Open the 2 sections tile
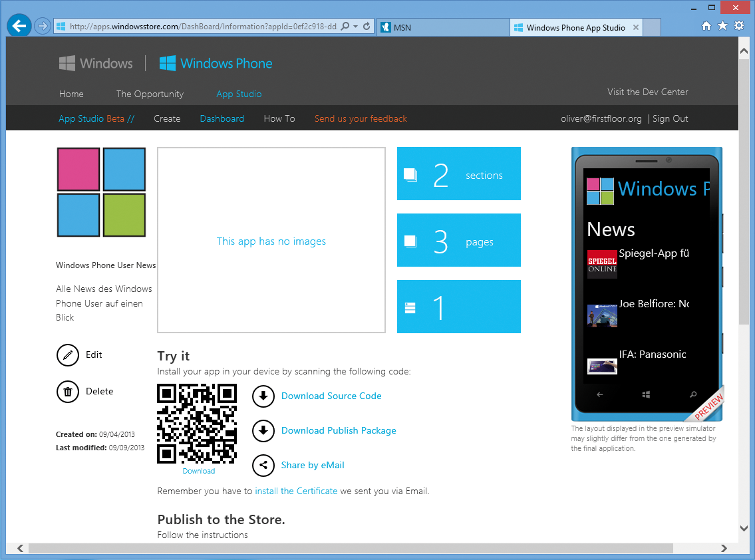 pyautogui.click(x=459, y=174)
